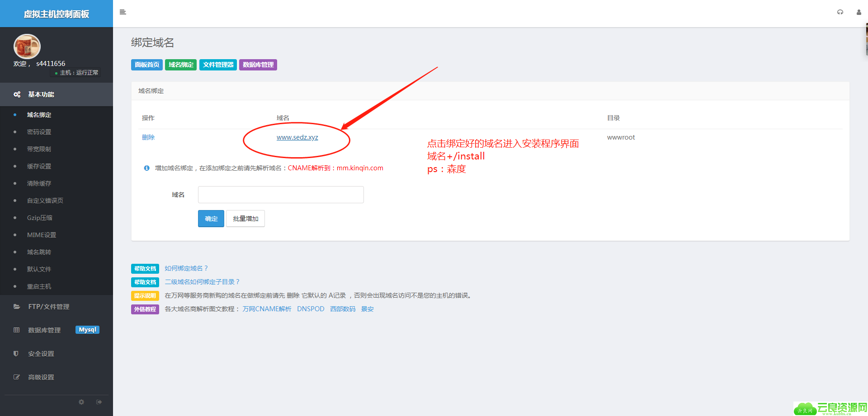868x416 pixels.
Task: Click the first 帮助文档 badge
Action: [145, 269]
